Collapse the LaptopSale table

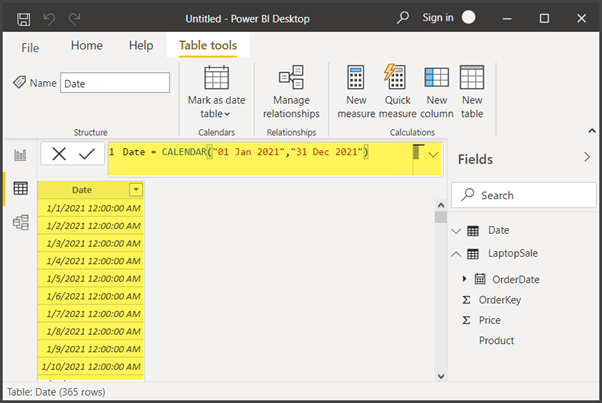click(x=456, y=254)
